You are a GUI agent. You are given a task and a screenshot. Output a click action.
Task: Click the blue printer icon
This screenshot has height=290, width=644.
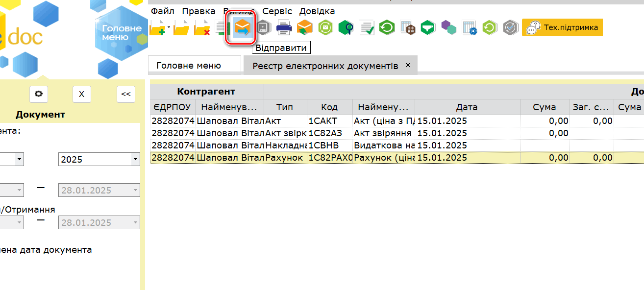click(284, 28)
